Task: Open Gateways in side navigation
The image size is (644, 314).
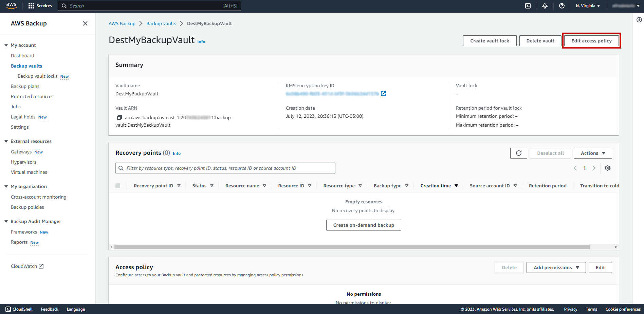Action: click(x=21, y=152)
